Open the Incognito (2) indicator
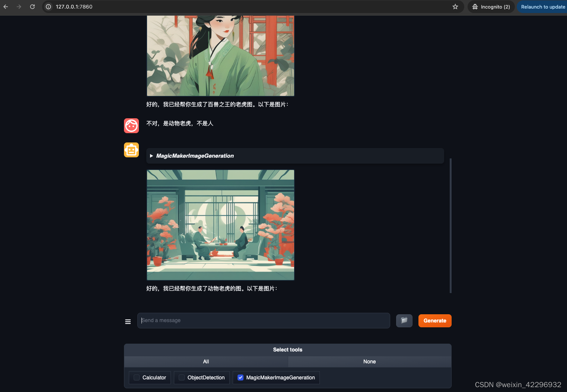This screenshot has width=567, height=392. coord(491,7)
